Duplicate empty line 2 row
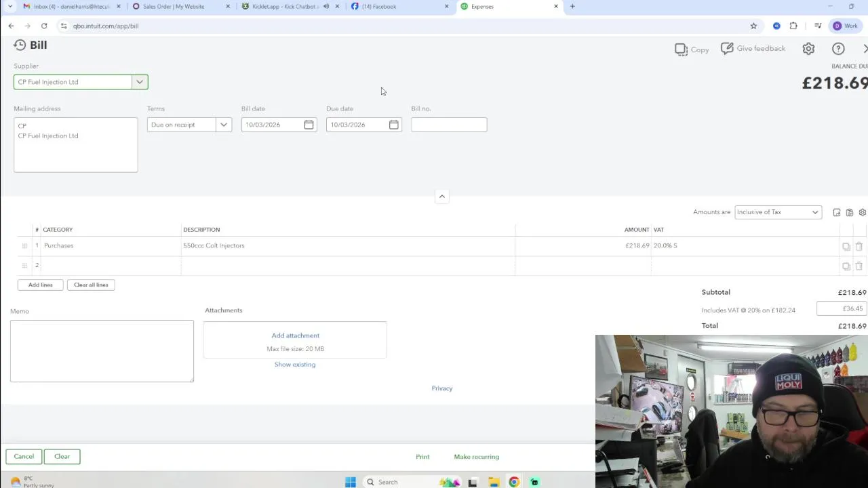The image size is (868, 488). 846,266
